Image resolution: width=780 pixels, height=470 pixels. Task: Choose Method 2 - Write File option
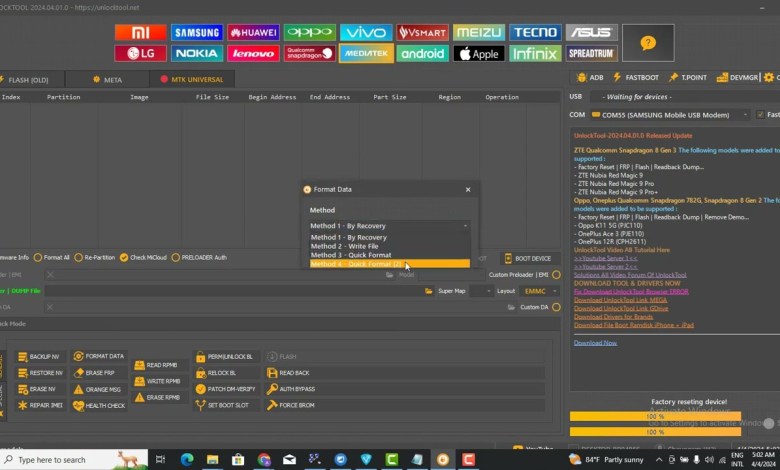[x=345, y=246]
